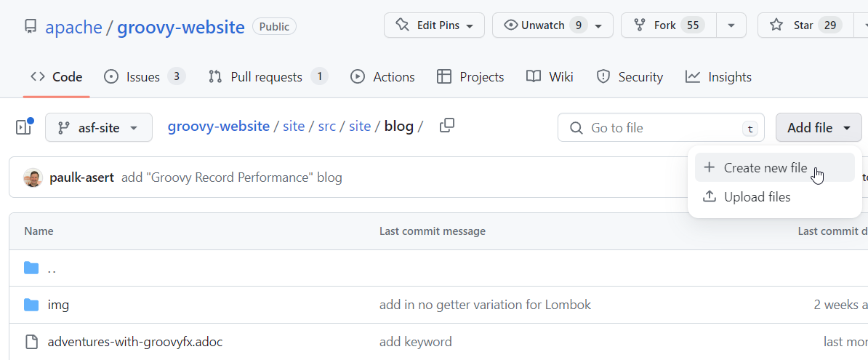868x360 pixels.
Task: Navigate to the apache organization link
Action: tap(73, 28)
